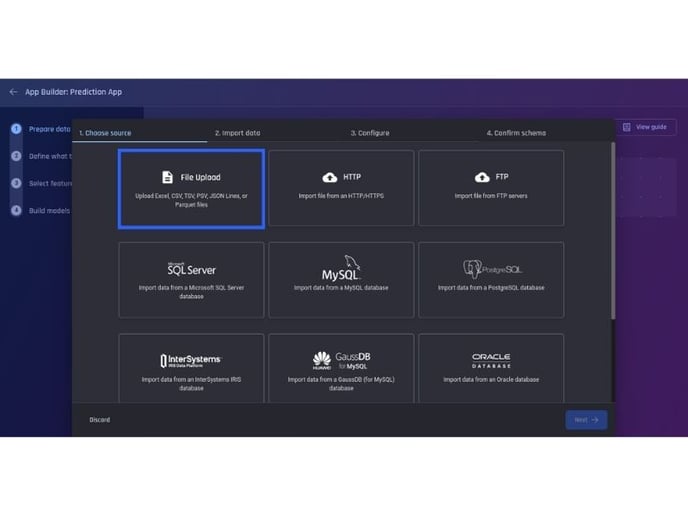Click the Build models step label
Image resolution: width=688 pixels, height=516 pixels.
[x=50, y=211]
